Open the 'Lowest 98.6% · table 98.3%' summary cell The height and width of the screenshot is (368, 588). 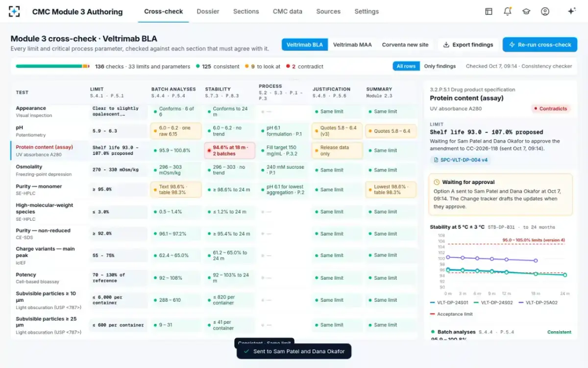coord(391,189)
